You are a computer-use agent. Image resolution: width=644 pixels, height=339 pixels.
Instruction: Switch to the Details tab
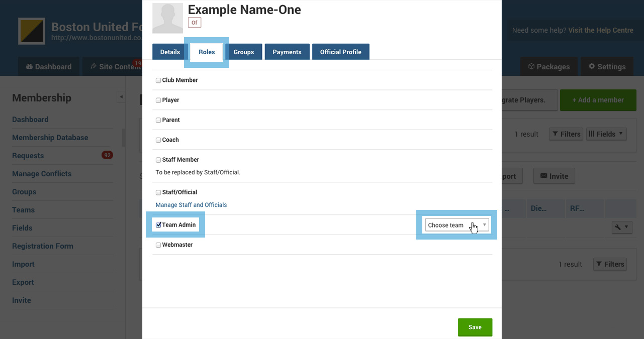coord(170,52)
